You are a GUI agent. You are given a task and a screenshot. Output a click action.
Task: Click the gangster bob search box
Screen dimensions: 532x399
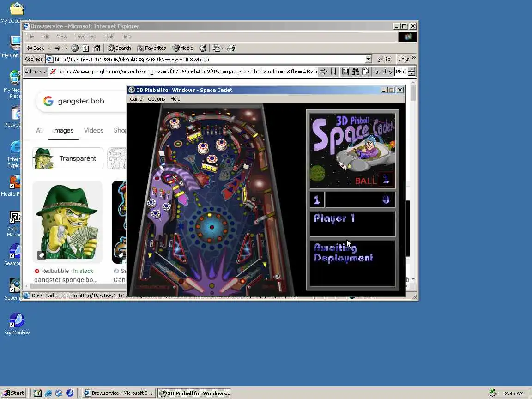click(x=81, y=101)
